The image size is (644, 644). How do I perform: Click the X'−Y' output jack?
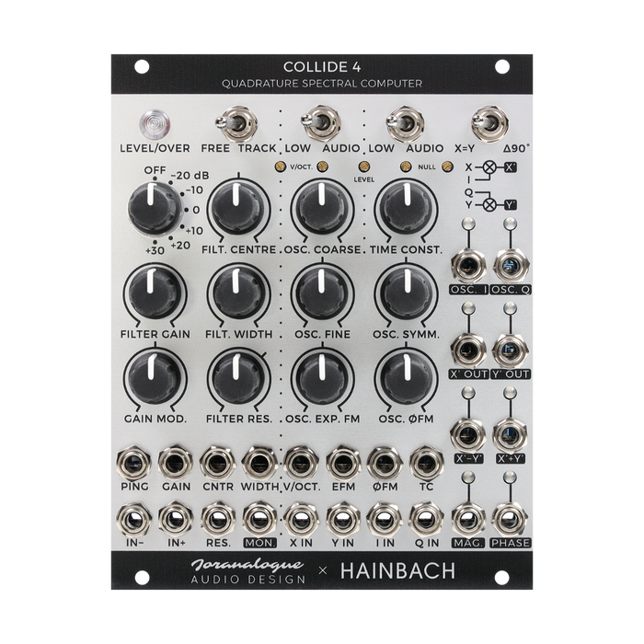click(468, 434)
